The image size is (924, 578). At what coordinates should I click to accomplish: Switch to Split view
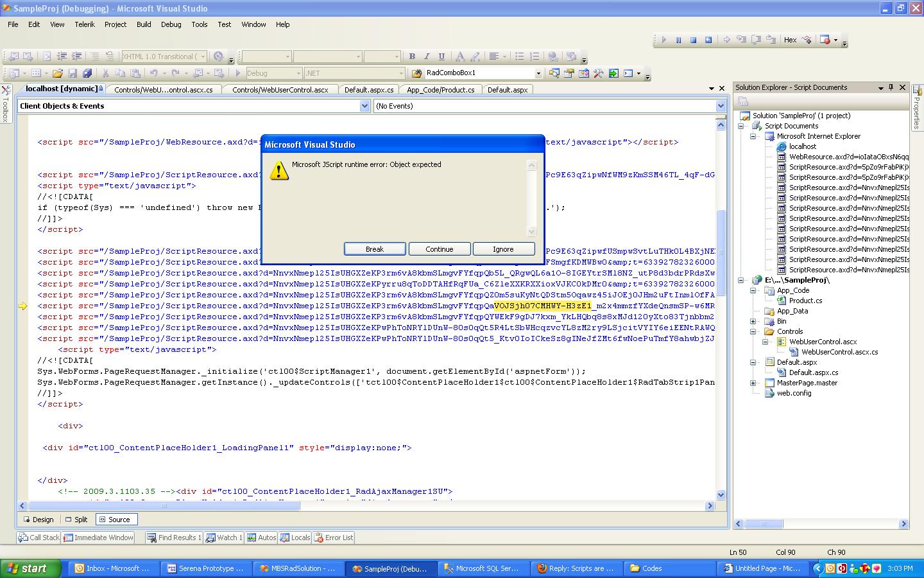[76, 520]
